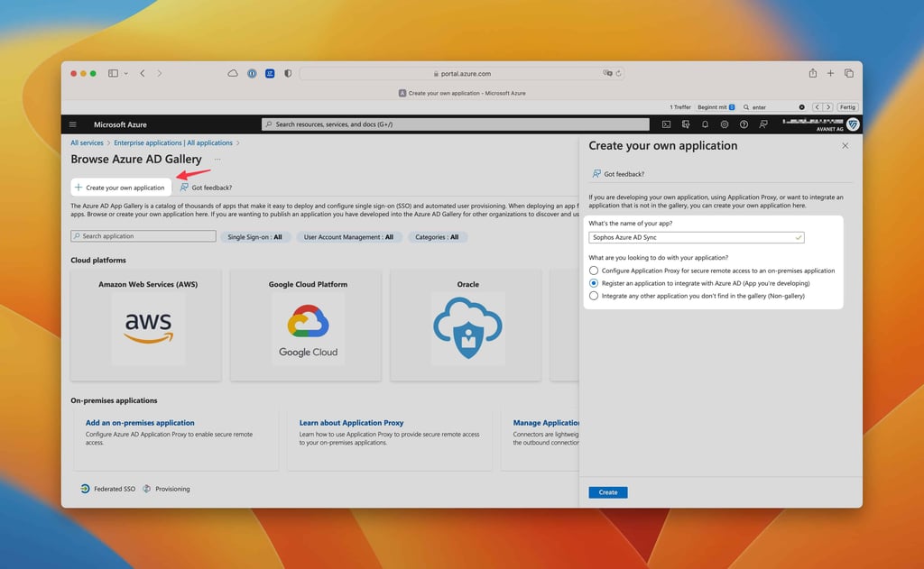Click the find-on-page search field
Viewport: 924px width, 569px height.
[x=773, y=107]
